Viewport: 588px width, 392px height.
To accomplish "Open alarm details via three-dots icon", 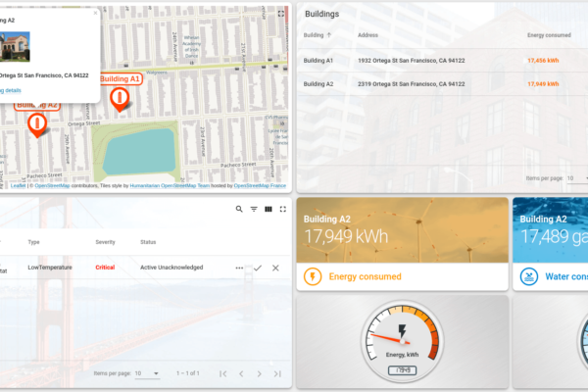I will click(239, 268).
